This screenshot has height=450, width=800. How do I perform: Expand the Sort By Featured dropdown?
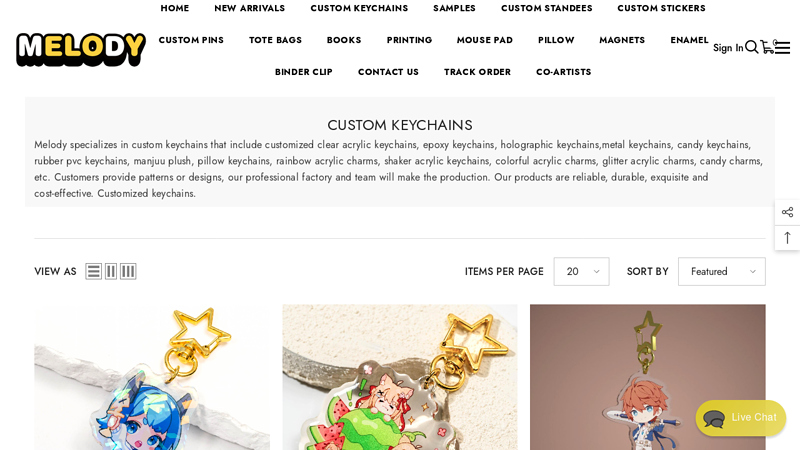pos(721,271)
